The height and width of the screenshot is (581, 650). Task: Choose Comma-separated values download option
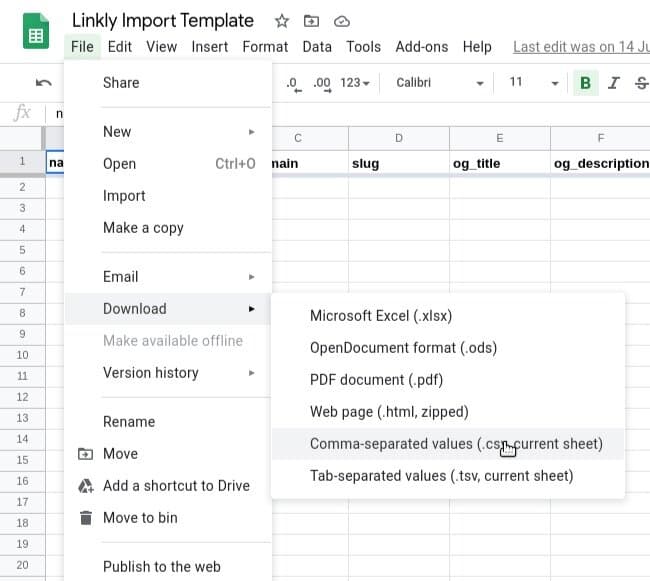456,444
